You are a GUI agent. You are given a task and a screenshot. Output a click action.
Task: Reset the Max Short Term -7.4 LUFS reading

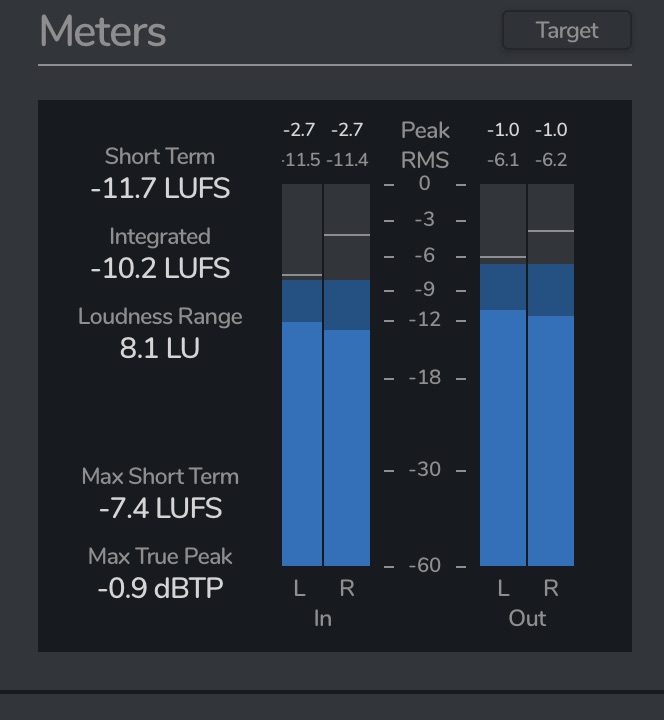tap(160, 508)
